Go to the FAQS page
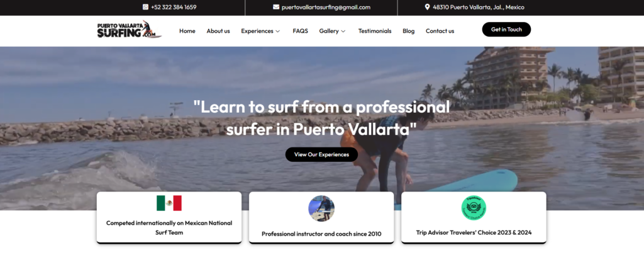The width and height of the screenshot is (644, 257). [300, 31]
